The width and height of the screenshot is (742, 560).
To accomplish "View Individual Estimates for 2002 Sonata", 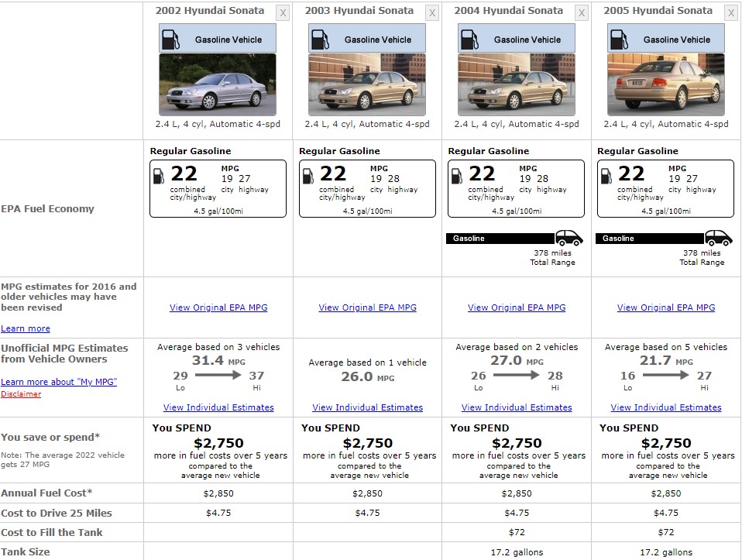I will (218, 407).
